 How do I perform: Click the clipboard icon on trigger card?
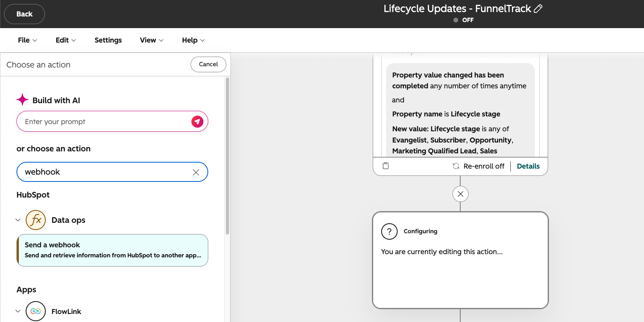tap(386, 166)
